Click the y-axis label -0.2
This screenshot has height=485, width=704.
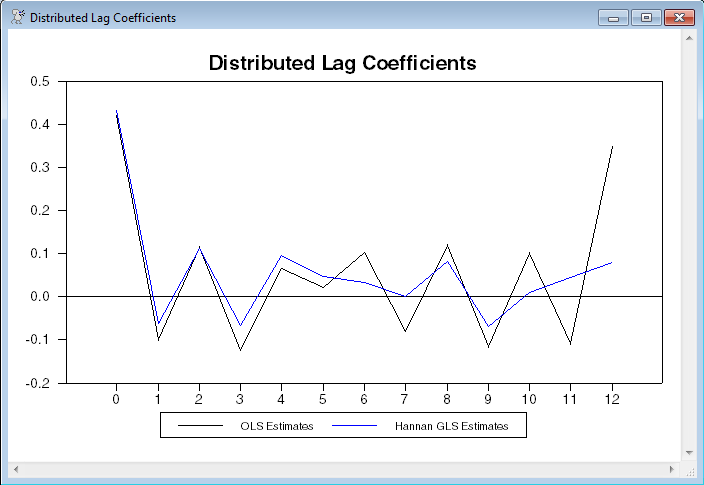39,383
